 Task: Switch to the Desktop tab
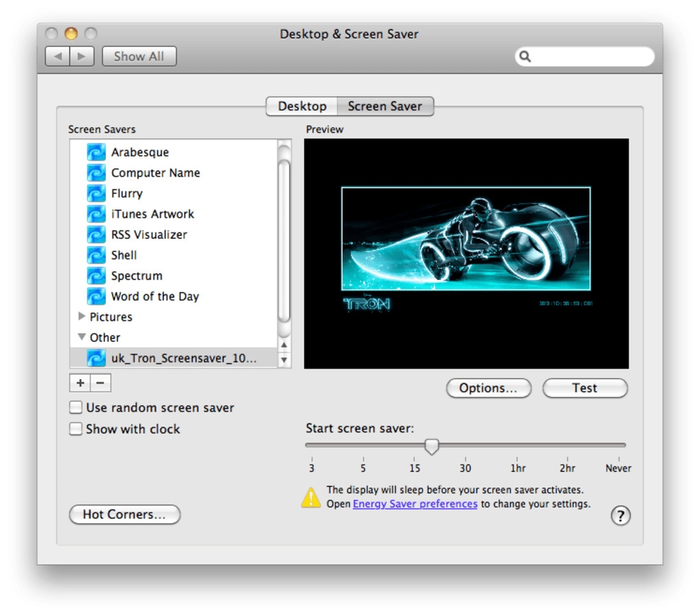pyautogui.click(x=302, y=106)
